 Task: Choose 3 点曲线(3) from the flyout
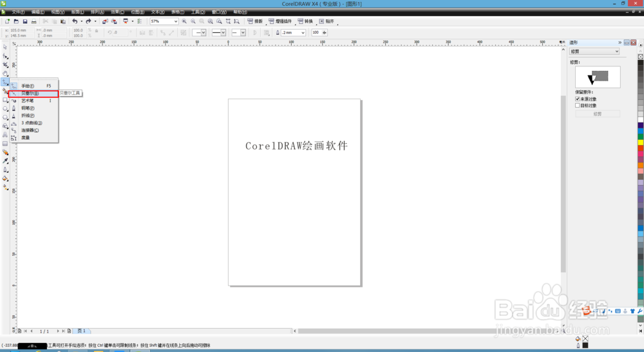(34, 123)
